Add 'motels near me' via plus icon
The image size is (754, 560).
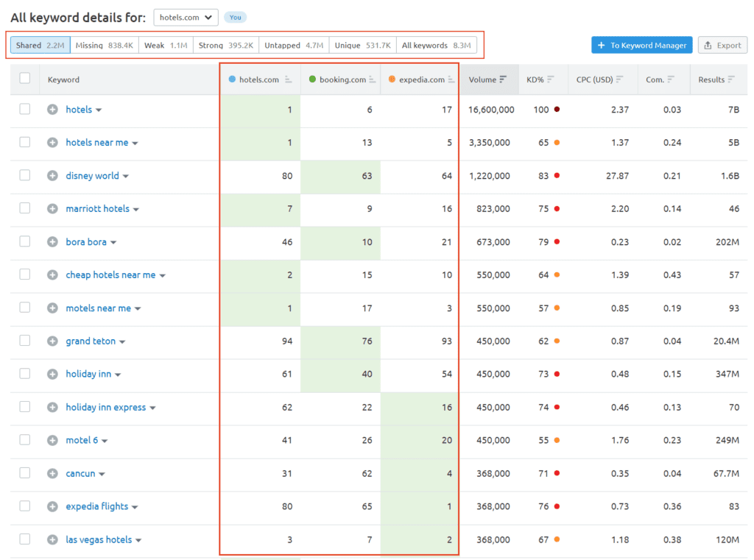point(52,308)
